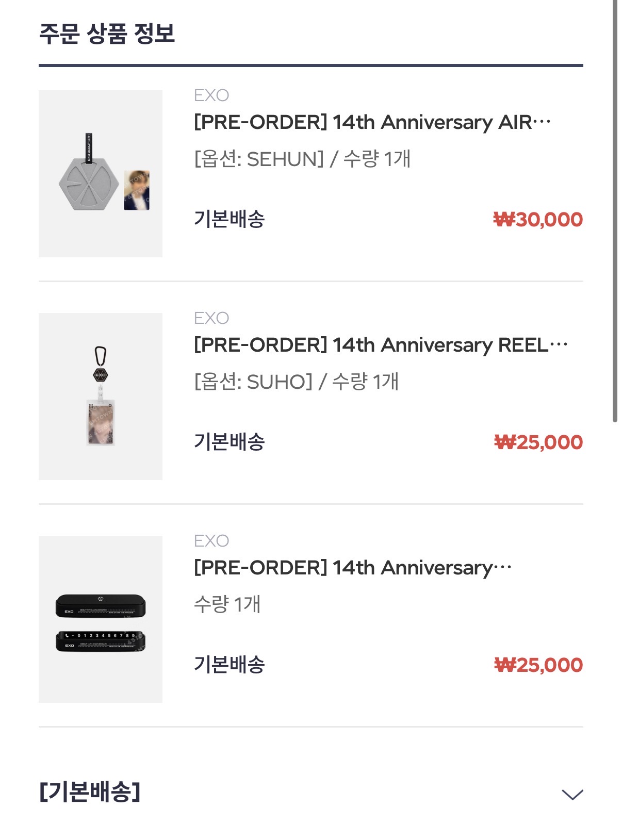Click the hexagon air freshener product thumbnail

(x=101, y=174)
